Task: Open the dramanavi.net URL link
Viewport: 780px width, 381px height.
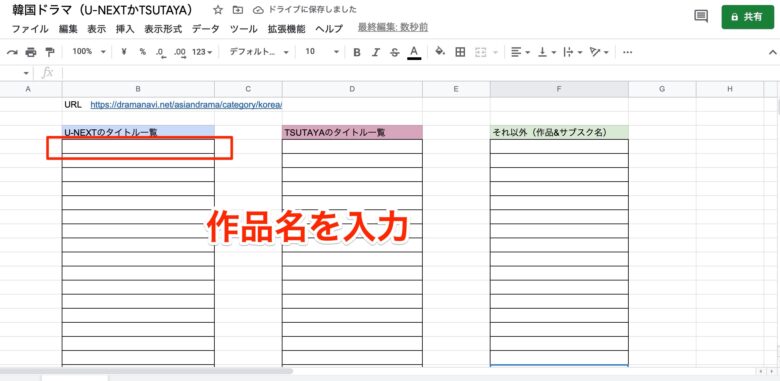Action: click(x=187, y=105)
